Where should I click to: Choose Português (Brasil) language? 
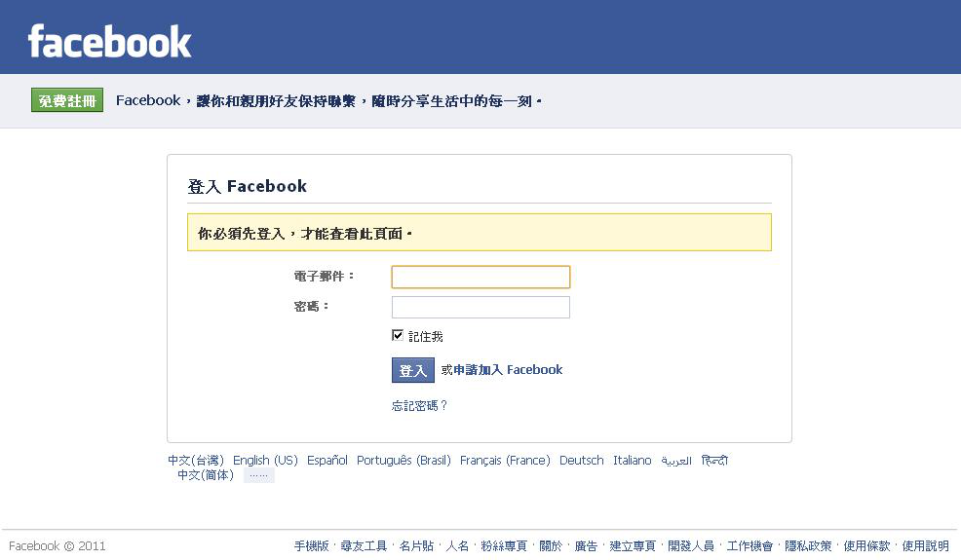click(404, 461)
